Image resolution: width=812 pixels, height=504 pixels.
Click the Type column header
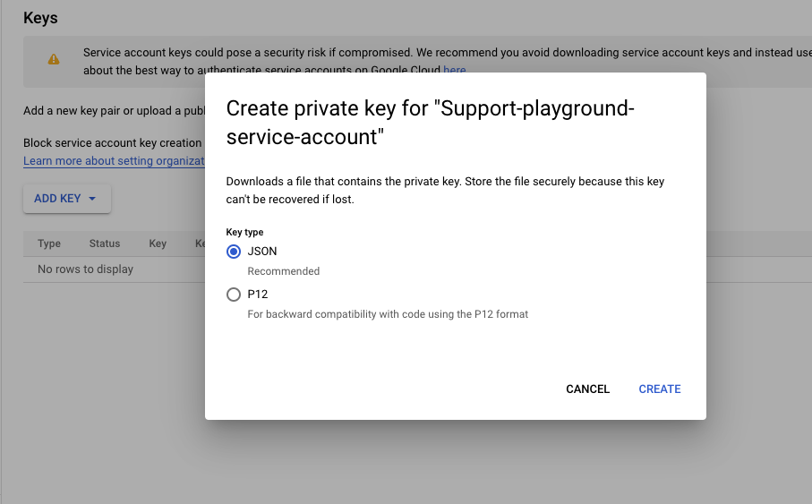click(49, 243)
